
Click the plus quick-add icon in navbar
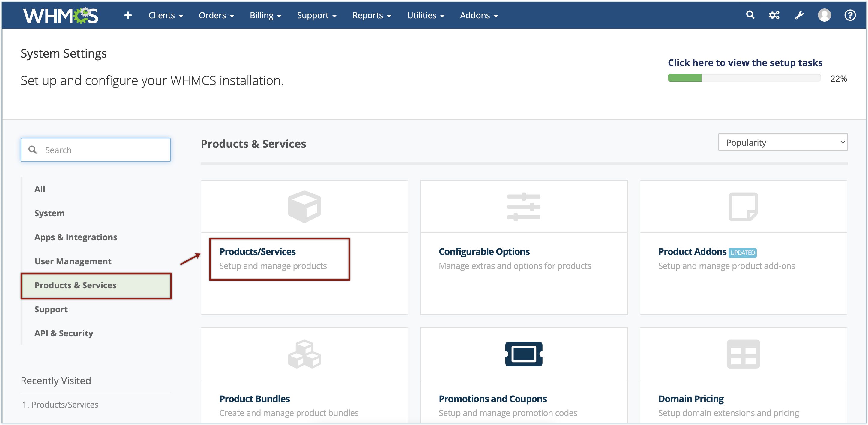coord(128,15)
